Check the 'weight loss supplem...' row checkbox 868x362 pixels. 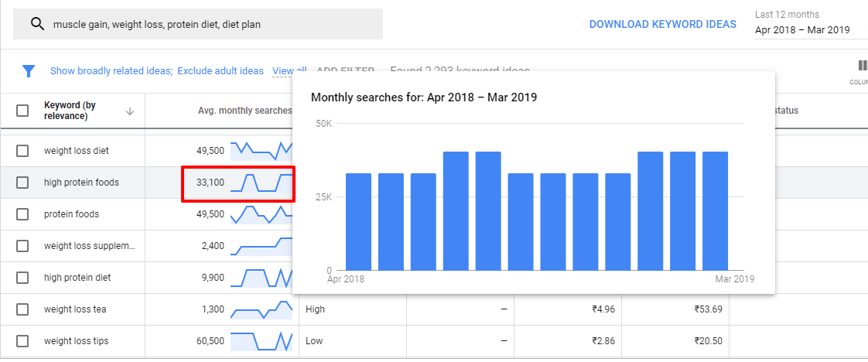pyautogui.click(x=22, y=246)
